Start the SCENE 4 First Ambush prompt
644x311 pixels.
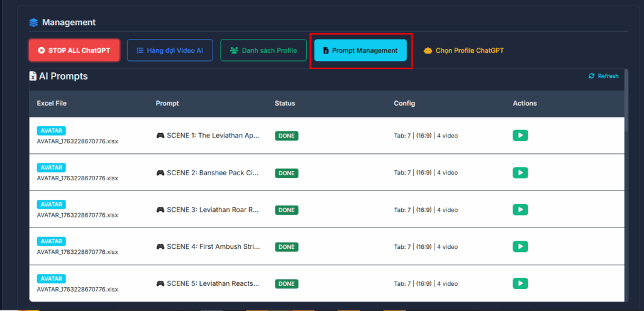pyautogui.click(x=520, y=246)
